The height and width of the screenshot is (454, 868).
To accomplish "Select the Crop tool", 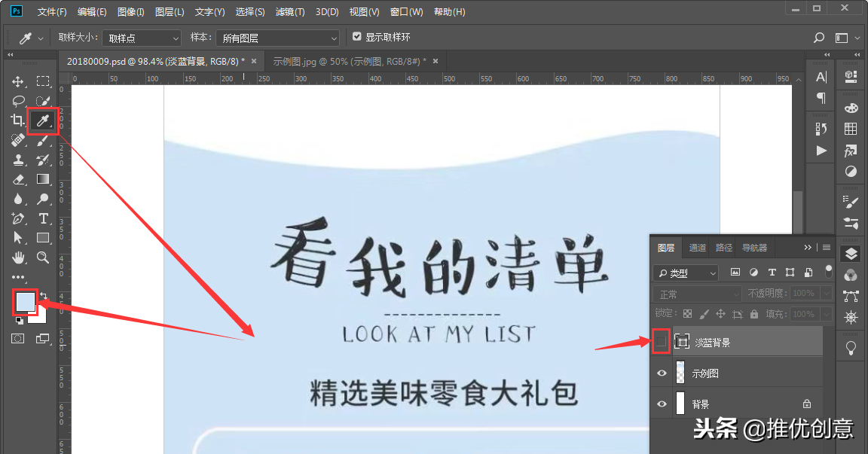I will pyautogui.click(x=18, y=120).
